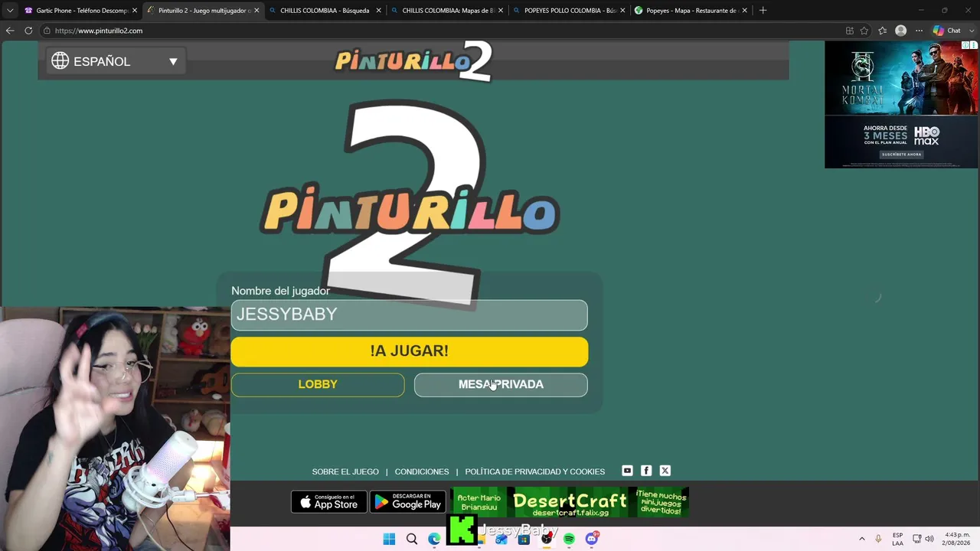This screenshot has height=551, width=980.
Task: Open the Windows Start menu
Action: click(x=389, y=539)
